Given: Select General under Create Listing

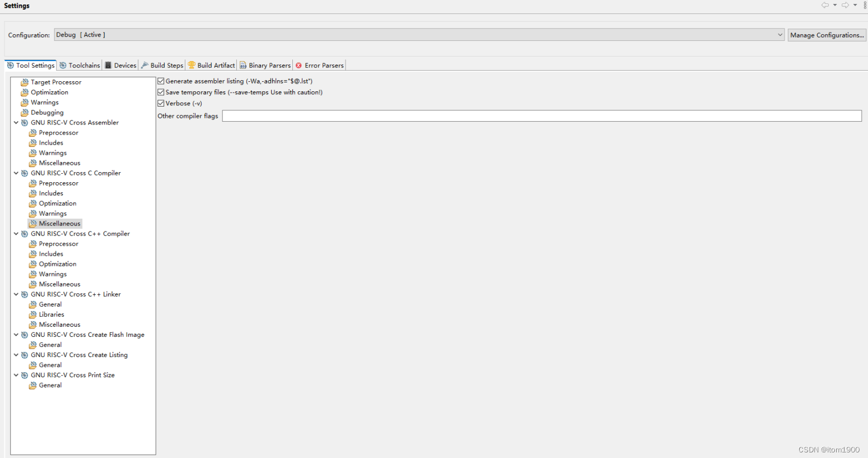Looking at the screenshot, I should coord(50,365).
